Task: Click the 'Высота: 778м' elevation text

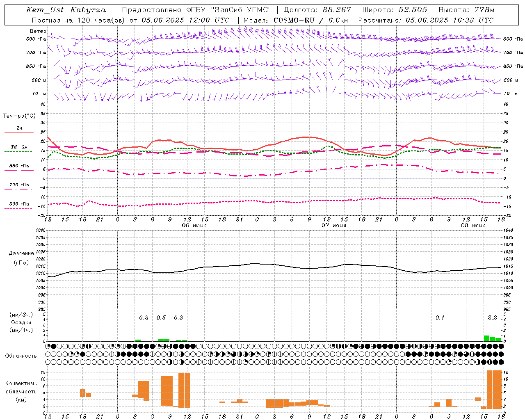Action: pyautogui.click(x=466, y=10)
